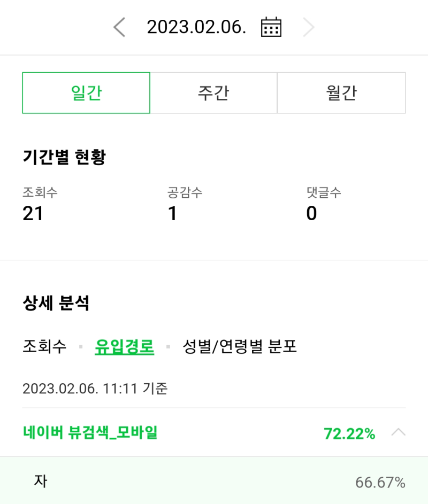The width and height of the screenshot is (428, 504).
Task: Open the calendar date picker icon
Action: coord(271,27)
